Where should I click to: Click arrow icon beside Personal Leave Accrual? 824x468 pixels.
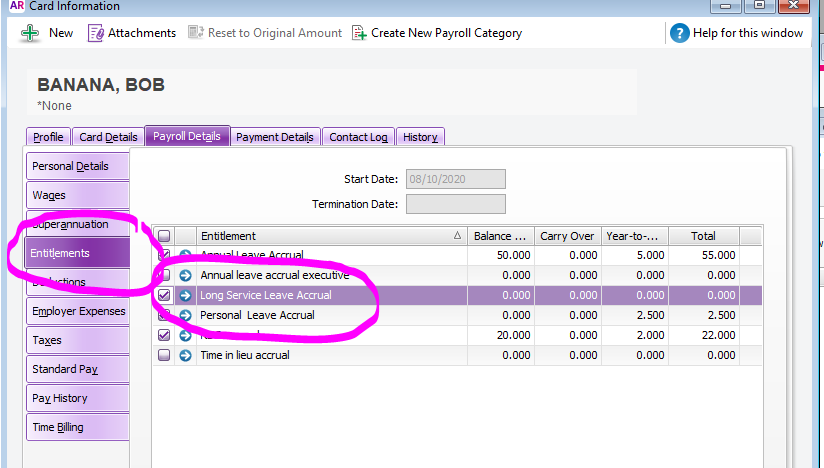[x=185, y=315]
